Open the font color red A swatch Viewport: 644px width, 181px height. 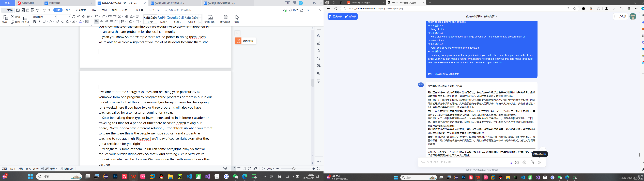[x=80, y=22]
